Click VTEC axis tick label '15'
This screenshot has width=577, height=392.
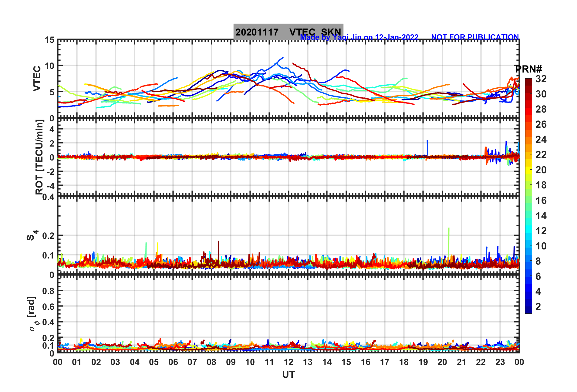[49, 40]
